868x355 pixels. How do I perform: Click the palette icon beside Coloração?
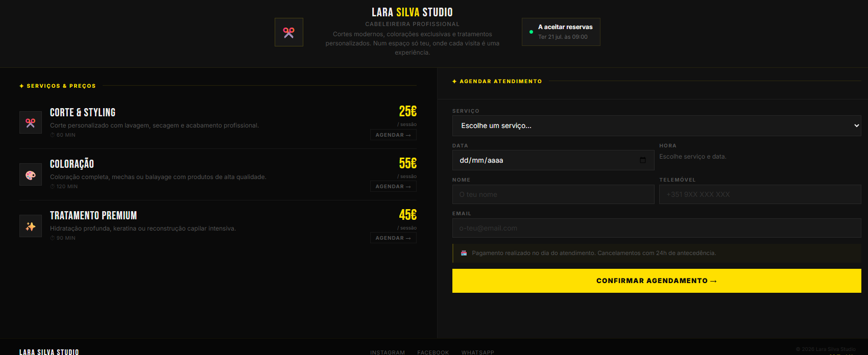[x=31, y=174]
